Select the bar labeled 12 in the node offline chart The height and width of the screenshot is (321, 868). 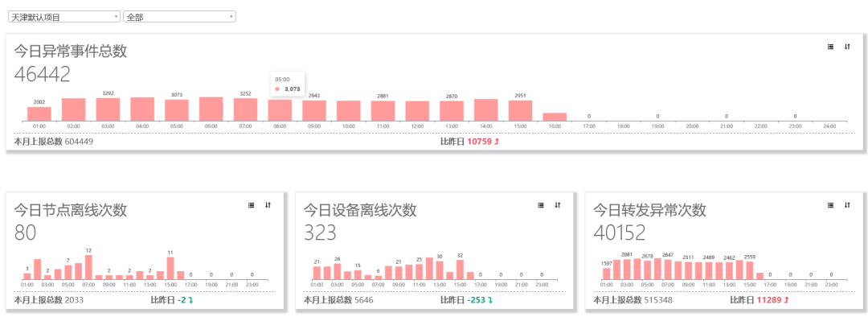88,267
